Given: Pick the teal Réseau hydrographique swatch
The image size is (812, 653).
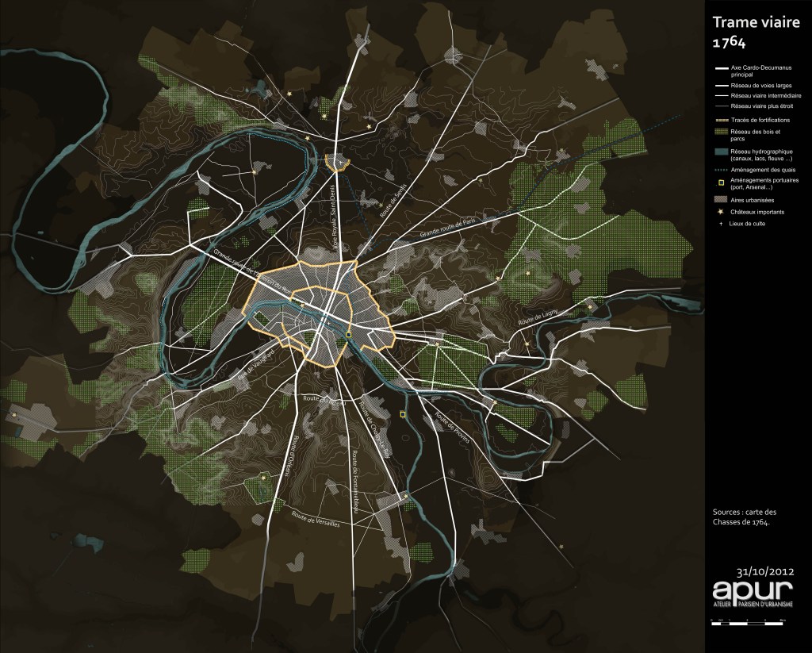Looking at the screenshot, I should pos(720,152).
